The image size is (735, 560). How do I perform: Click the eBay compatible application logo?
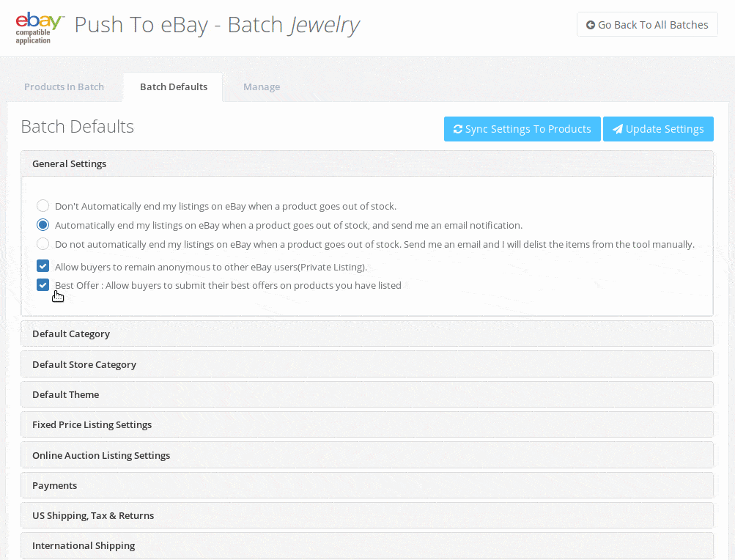click(40, 27)
